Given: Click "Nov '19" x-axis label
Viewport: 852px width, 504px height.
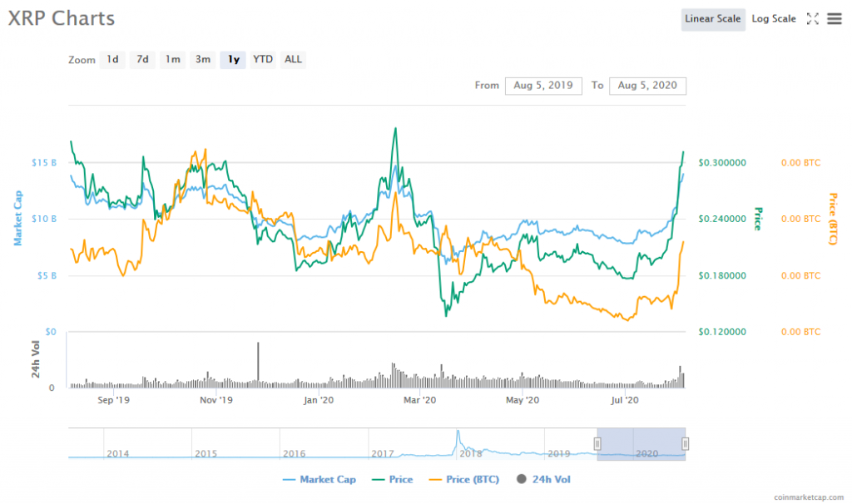Looking at the screenshot, I should [x=216, y=400].
